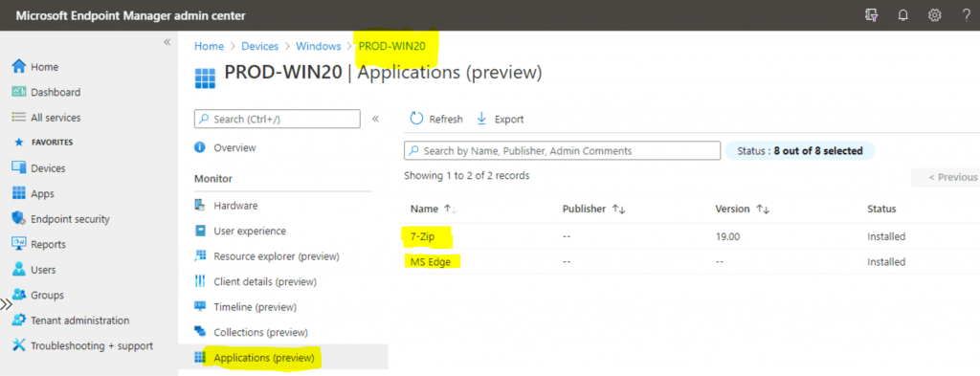Click Microsoft Endpoint Manager admin center title
This screenshot has height=376, width=980.
(x=130, y=15)
